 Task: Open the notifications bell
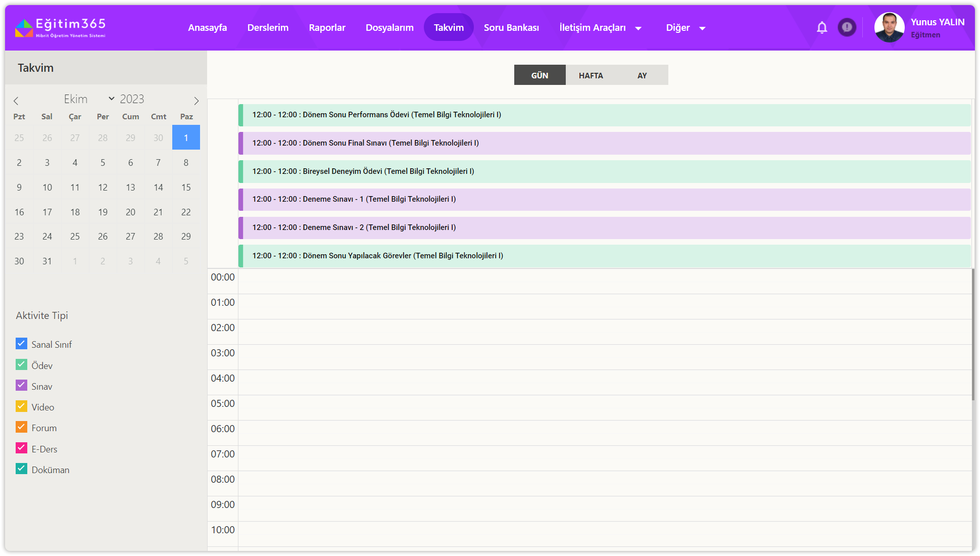click(822, 27)
